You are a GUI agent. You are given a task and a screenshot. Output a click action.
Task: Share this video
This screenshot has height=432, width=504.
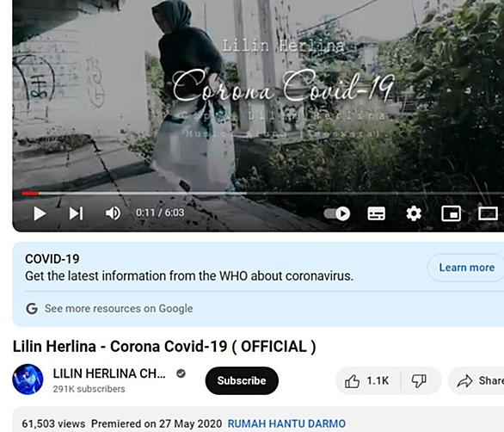point(477,381)
